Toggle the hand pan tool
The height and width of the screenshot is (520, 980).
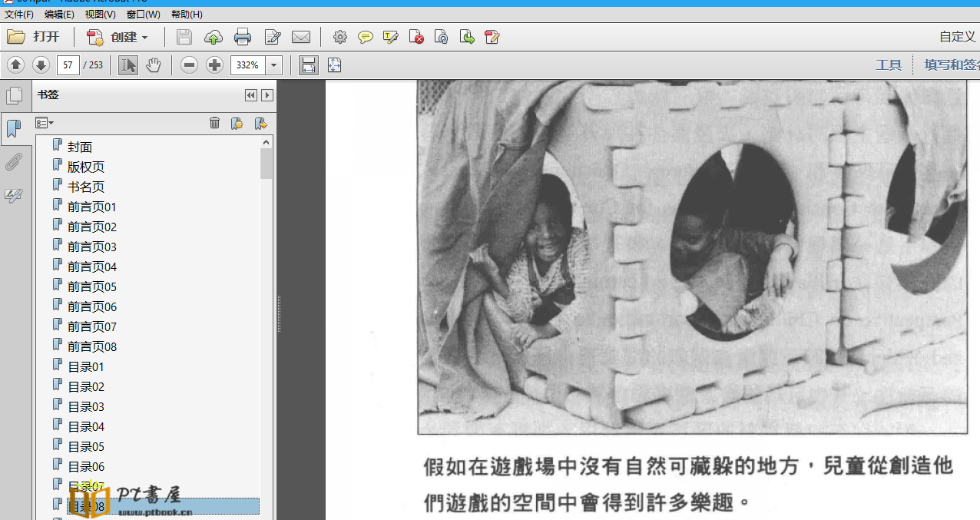pyautogui.click(x=154, y=65)
